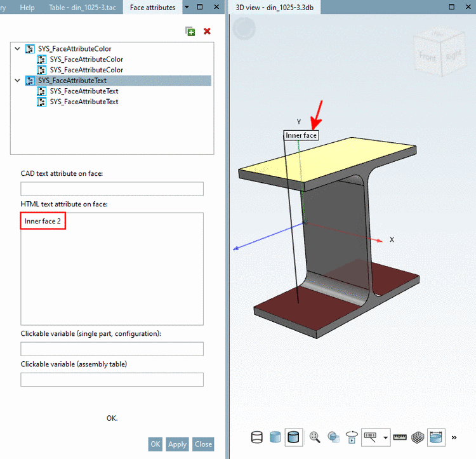The height and width of the screenshot is (459, 476).
Task: Click the icon of root SYS_FaceAttributeColor node
Action: pyautogui.click(x=30, y=49)
